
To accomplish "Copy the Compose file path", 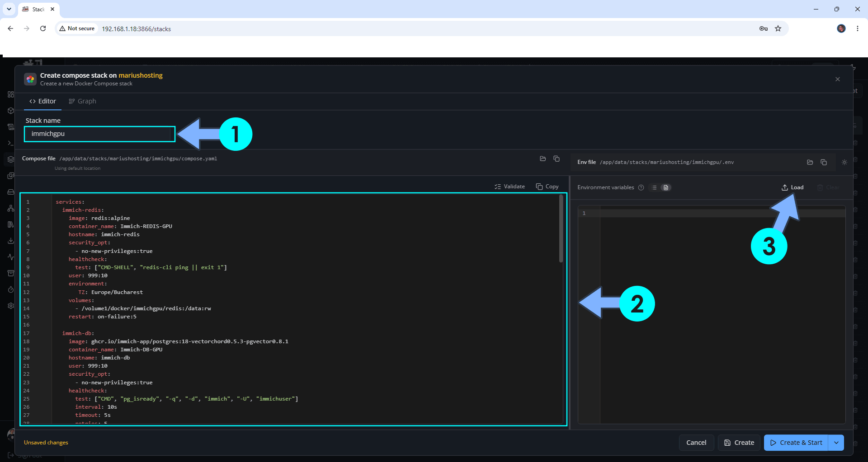I will (557, 159).
